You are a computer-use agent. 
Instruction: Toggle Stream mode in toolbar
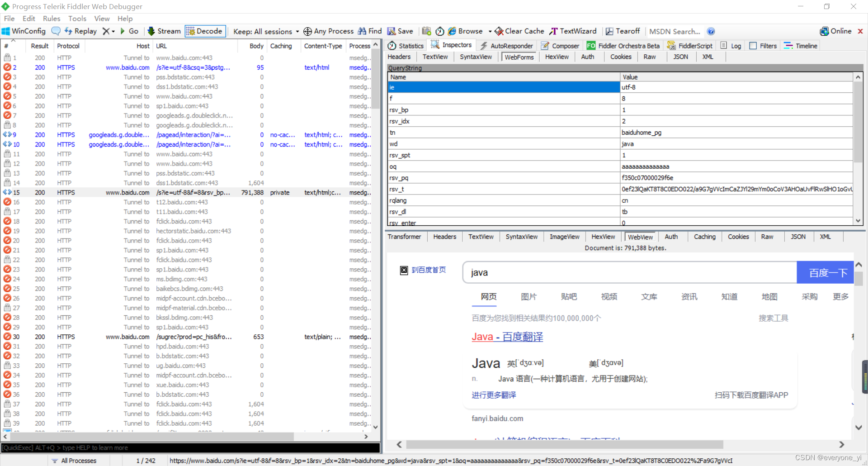click(x=164, y=31)
